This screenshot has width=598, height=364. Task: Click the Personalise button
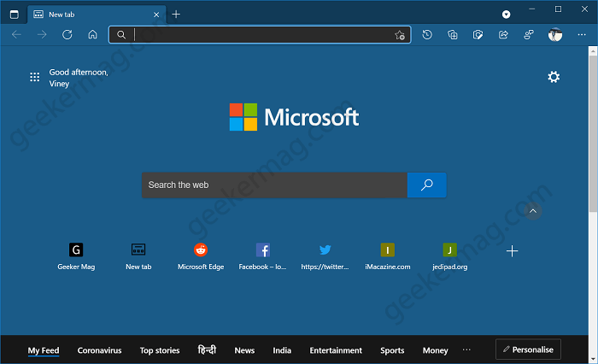(x=528, y=349)
